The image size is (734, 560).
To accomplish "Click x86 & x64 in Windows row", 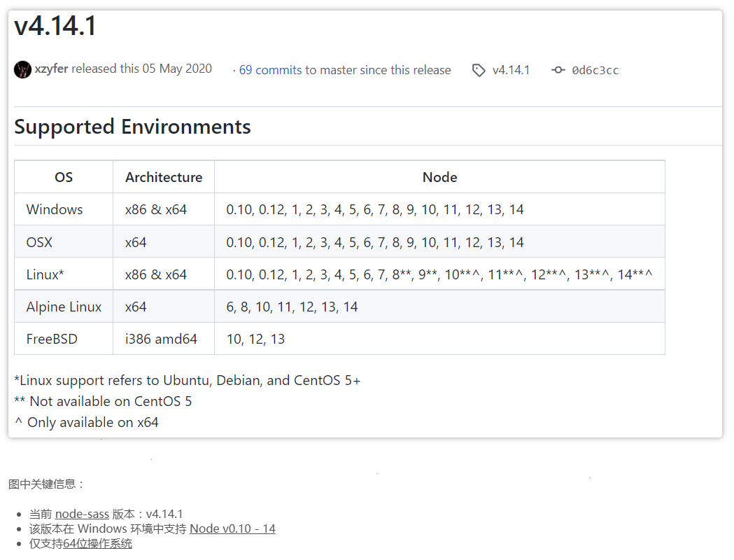I will (164, 209).
